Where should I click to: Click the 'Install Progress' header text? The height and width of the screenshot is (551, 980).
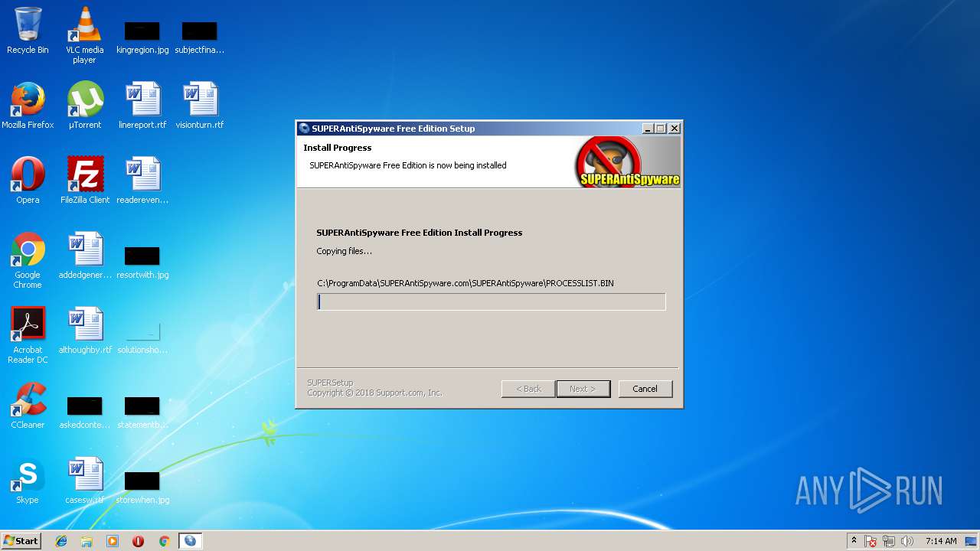tap(338, 148)
